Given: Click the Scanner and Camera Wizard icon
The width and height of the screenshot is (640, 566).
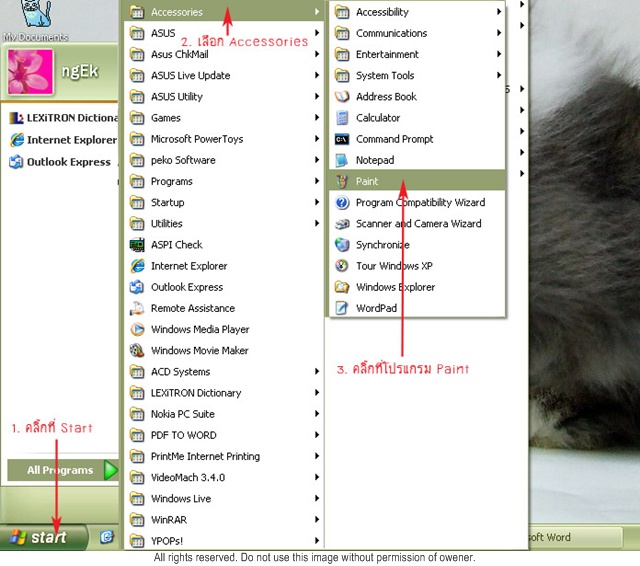Looking at the screenshot, I should 342,224.
